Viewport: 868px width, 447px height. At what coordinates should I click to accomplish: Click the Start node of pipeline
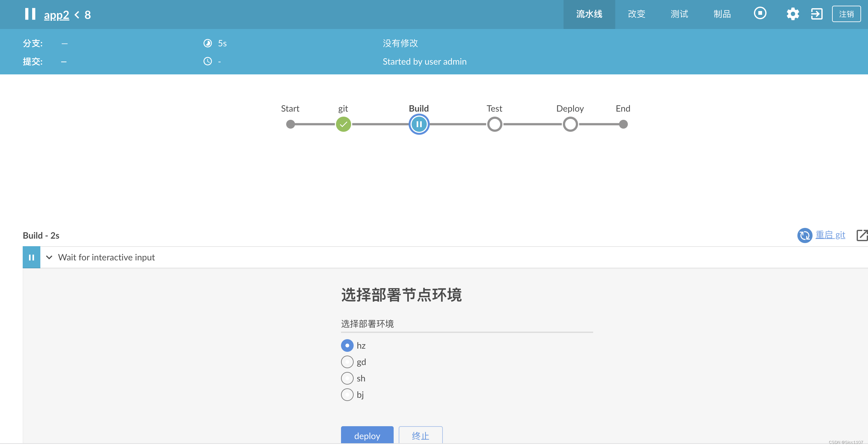point(290,125)
